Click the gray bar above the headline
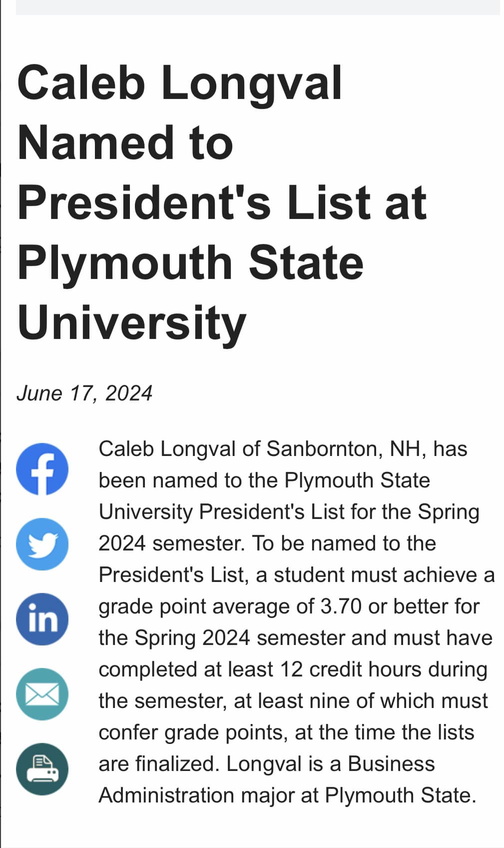504x848 pixels. click(258, 7)
